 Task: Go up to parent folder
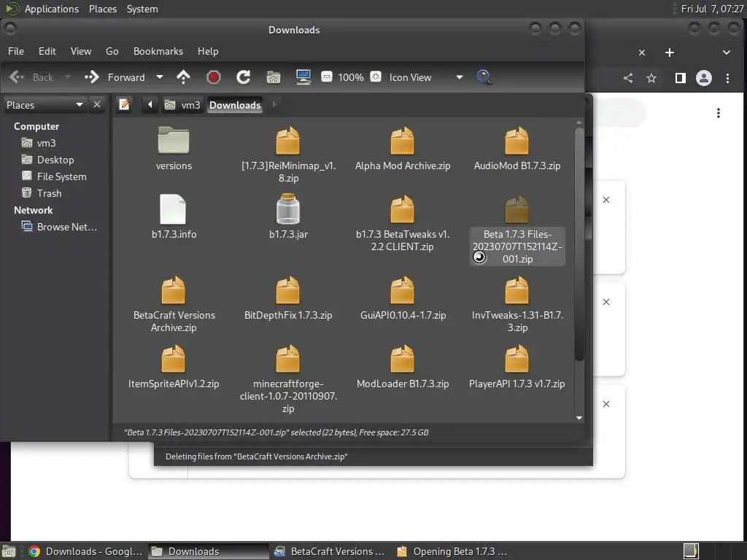(x=183, y=77)
